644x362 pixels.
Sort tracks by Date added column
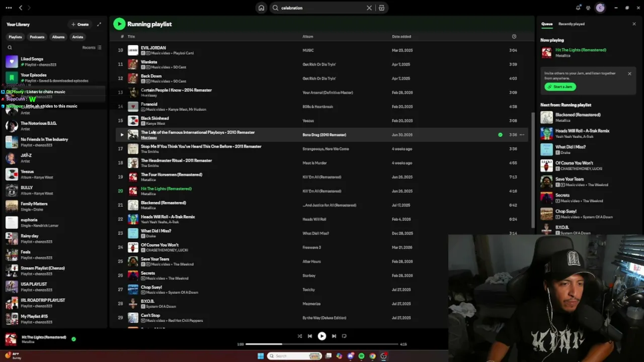tap(401, 37)
